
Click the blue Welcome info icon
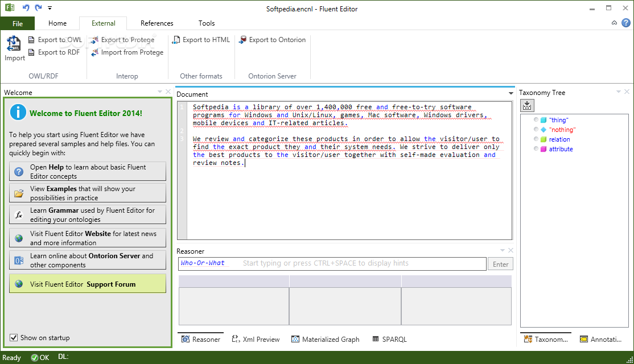pos(18,112)
